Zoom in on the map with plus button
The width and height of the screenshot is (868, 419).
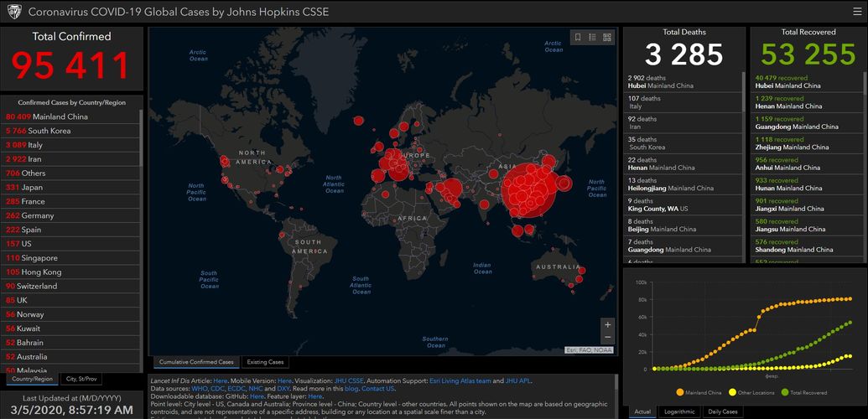pos(607,324)
